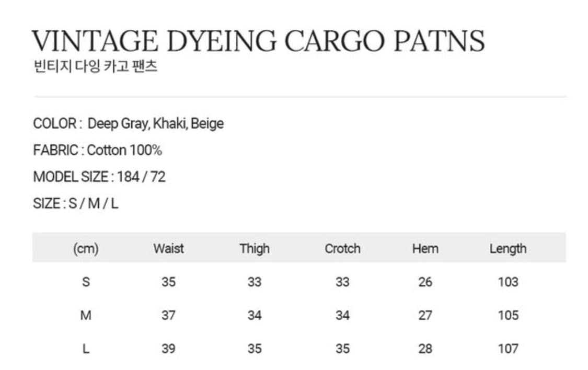The width and height of the screenshot is (588, 370).
Task: Select the Waist column header
Action: pyautogui.click(x=168, y=249)
